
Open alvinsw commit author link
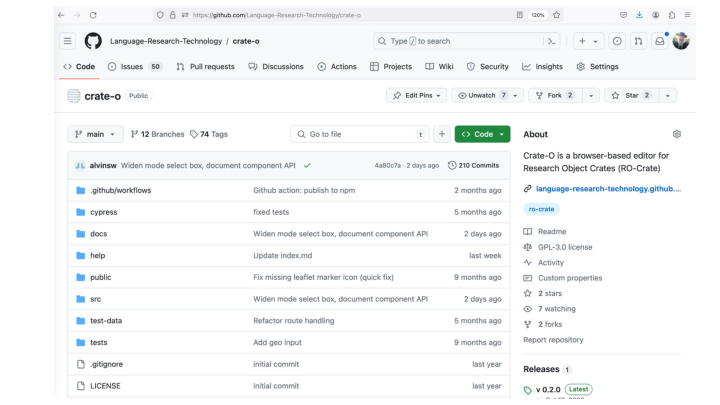coord(103,165)
